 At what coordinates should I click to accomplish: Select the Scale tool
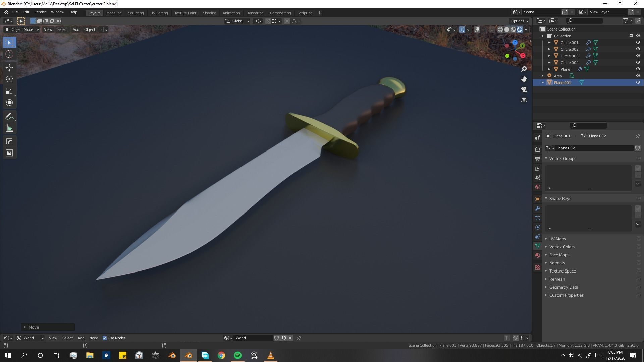(x=9, y=91)
